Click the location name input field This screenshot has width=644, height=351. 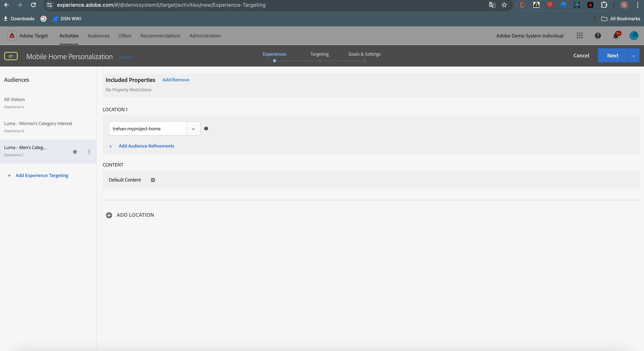[148, 129]
